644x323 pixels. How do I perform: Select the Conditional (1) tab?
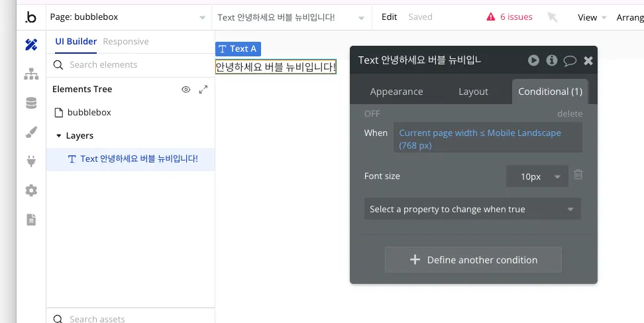(550, 92)
